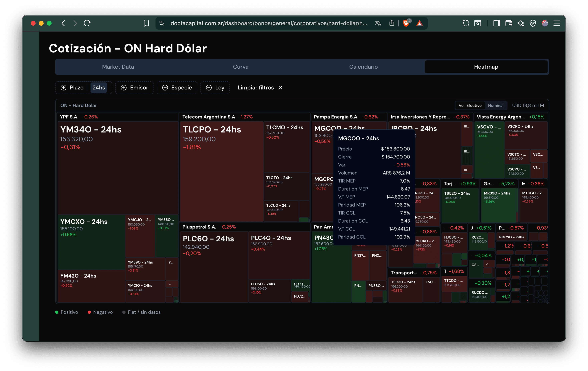Viewport: 588px width, 371px height.
Task: Open the Calendario tab
Action: click(x=363, y=67)
